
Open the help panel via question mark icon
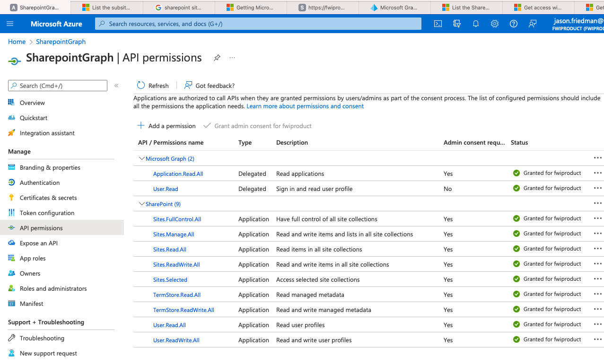[x=513, y=23]
